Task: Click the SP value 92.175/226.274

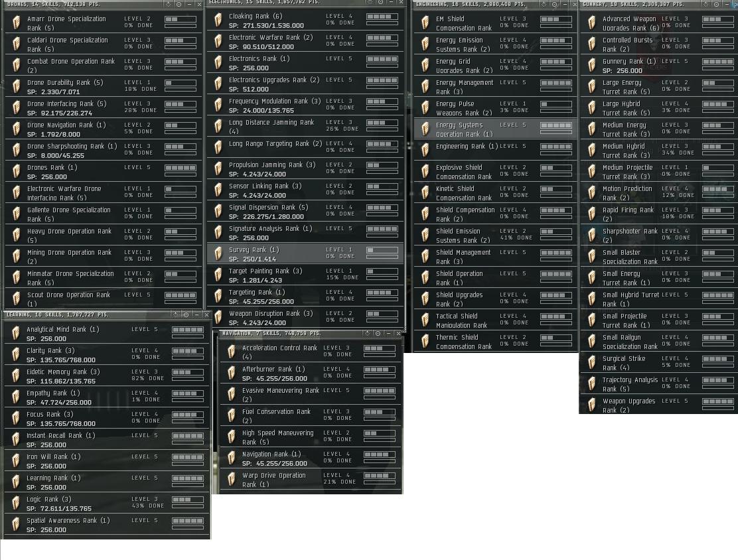Action: coord(66,113)
